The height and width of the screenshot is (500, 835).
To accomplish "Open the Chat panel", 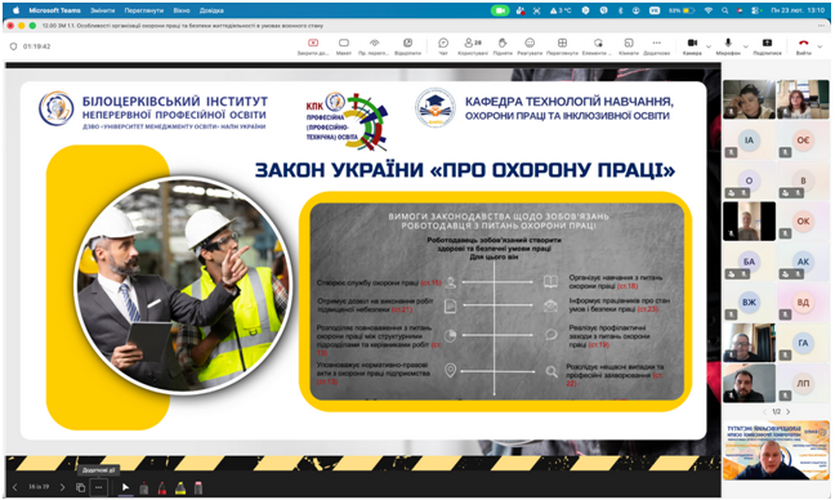I will tap(443, 46).
